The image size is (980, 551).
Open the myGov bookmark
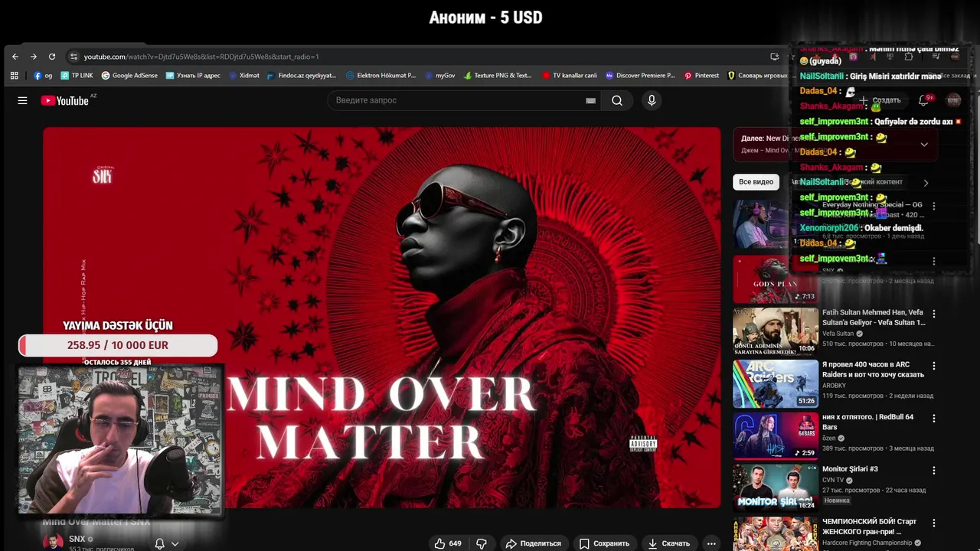(440, 76)
